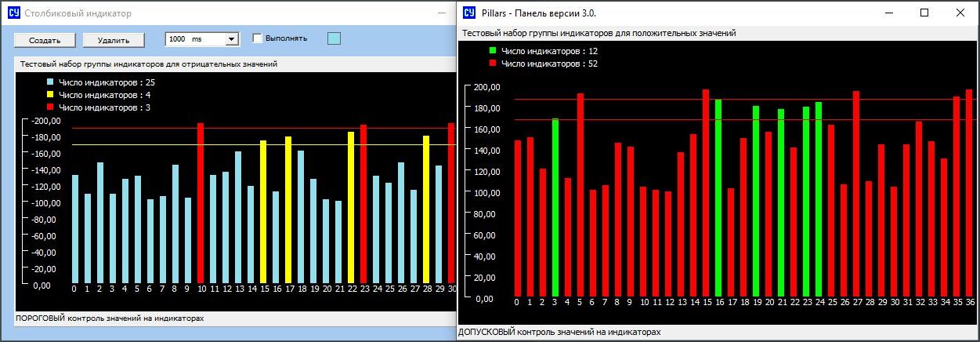Enable the Выполнять checkbox
Screen dimensions: 980x342
click(257, 38)
